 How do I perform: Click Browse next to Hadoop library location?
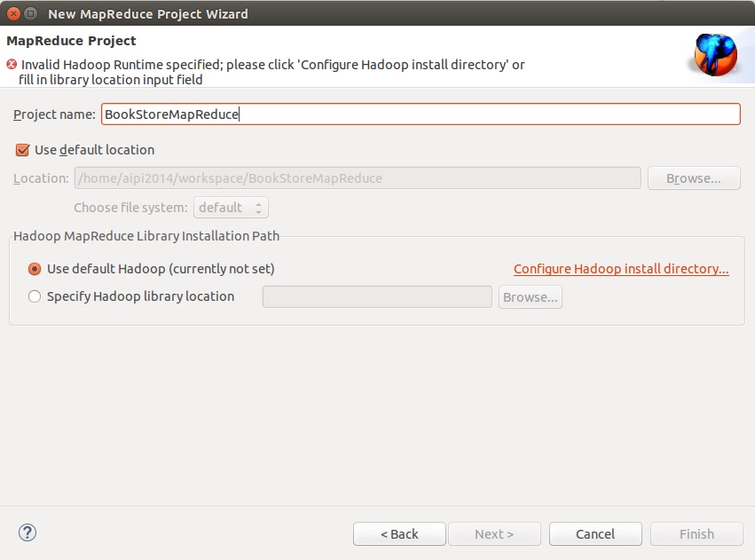pos(531,297)
